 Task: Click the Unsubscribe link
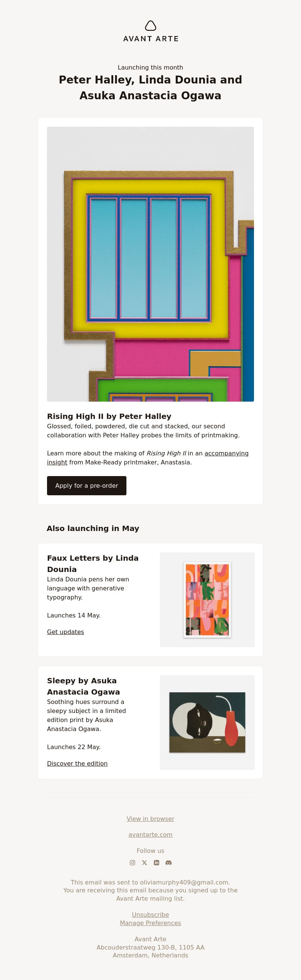tap(150, 914)
